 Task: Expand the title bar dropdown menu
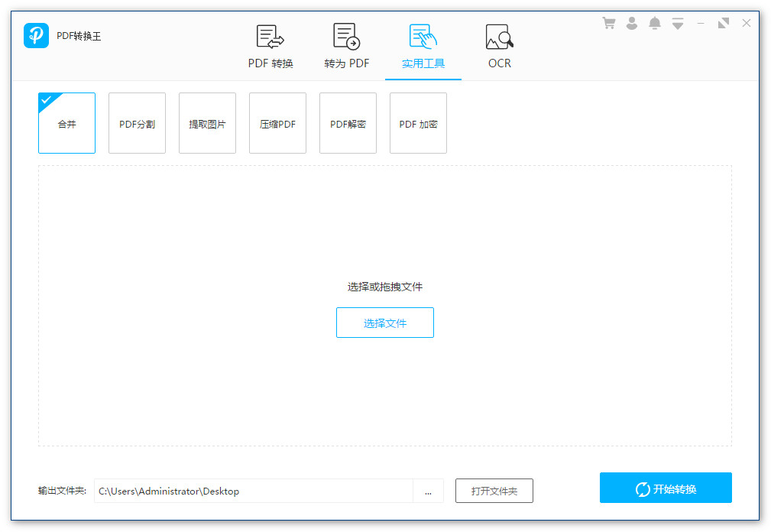678,23
